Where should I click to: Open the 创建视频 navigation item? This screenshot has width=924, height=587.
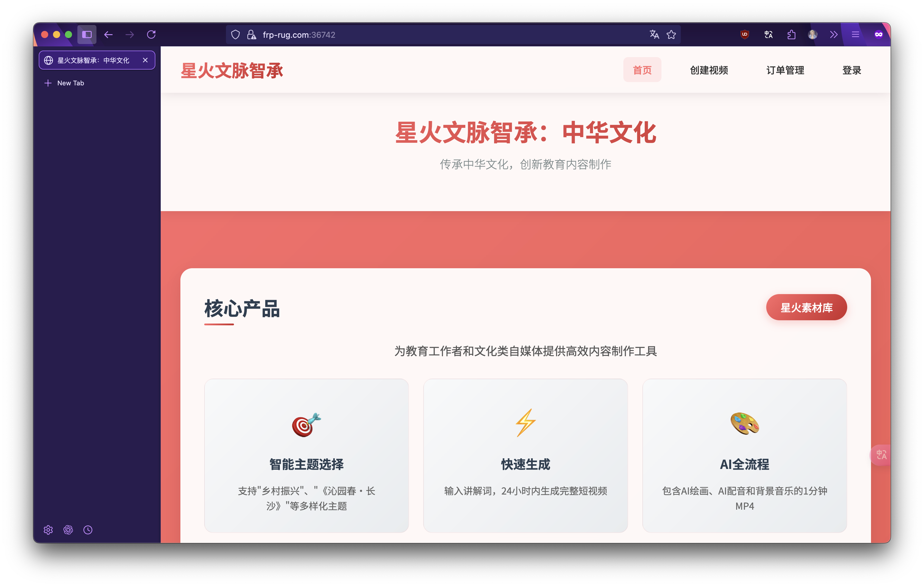tap(709, 70)
